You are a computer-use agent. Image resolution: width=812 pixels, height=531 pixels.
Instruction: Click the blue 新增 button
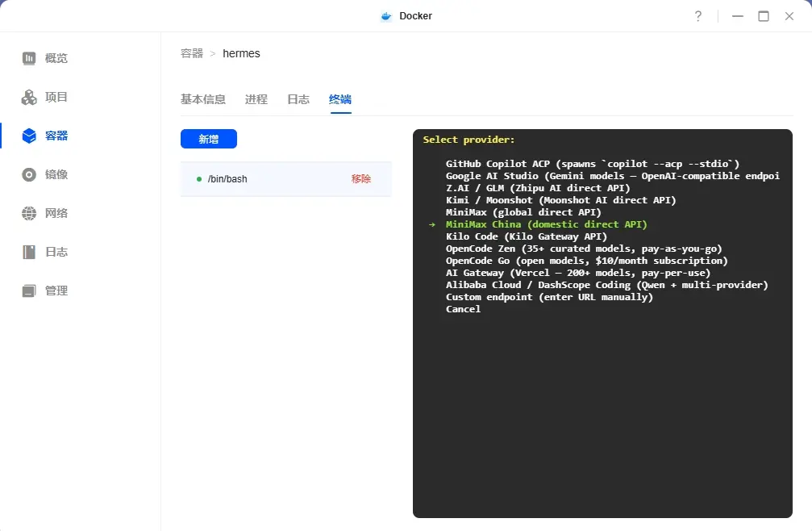[209, 139]
